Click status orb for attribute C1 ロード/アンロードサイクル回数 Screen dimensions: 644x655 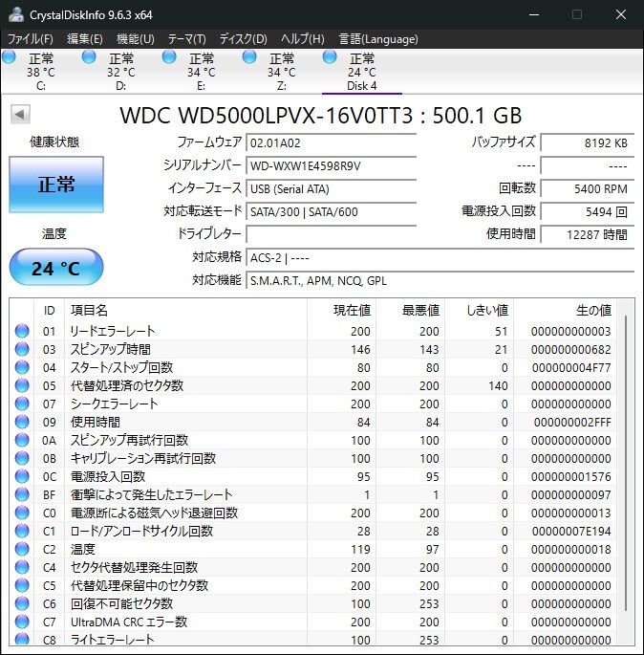click(22, 531)
